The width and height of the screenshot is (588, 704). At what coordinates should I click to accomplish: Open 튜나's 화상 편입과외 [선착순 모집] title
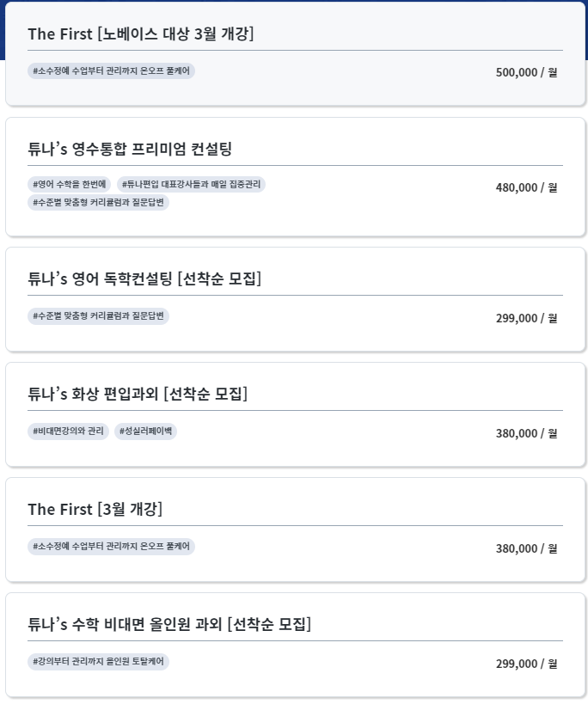[138, 394]
